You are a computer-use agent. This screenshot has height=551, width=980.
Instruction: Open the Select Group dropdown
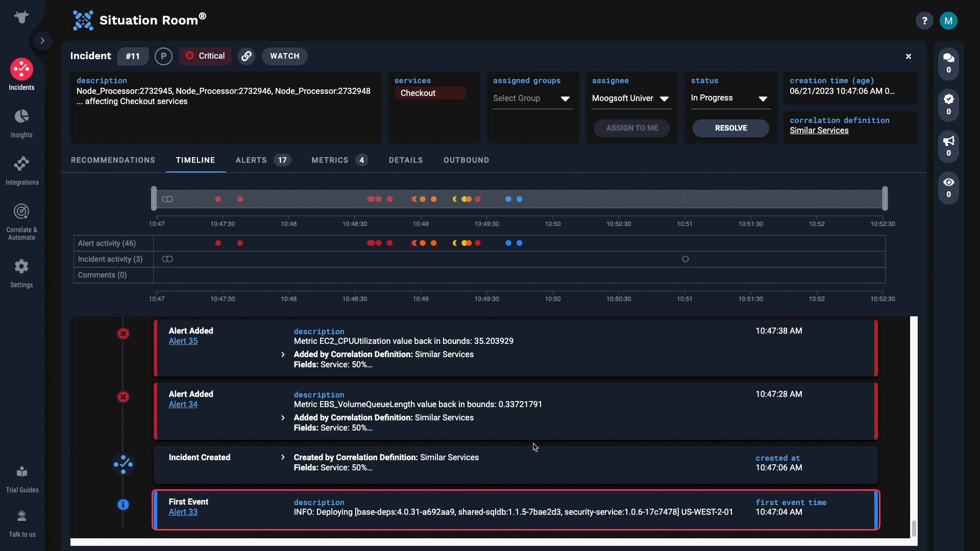pos(532,98)
